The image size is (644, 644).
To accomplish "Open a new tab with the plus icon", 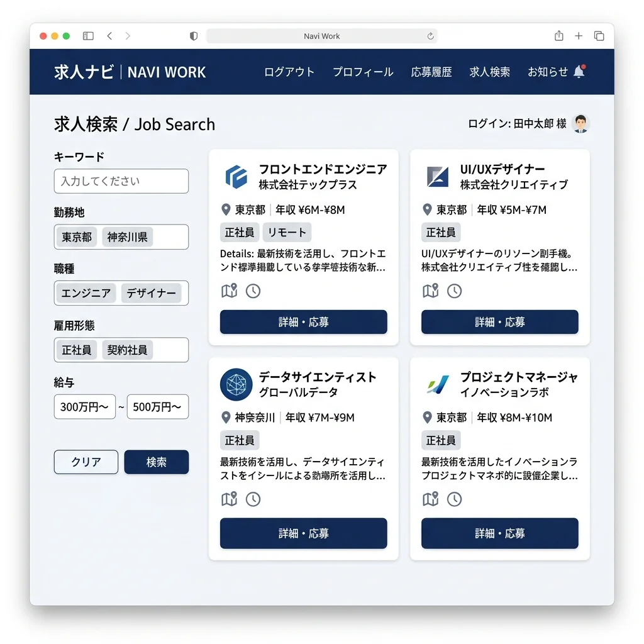I will [579, 36].
